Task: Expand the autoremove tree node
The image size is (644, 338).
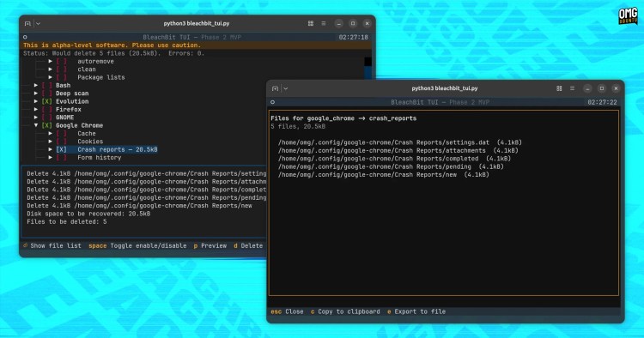Action: point(51,62)
